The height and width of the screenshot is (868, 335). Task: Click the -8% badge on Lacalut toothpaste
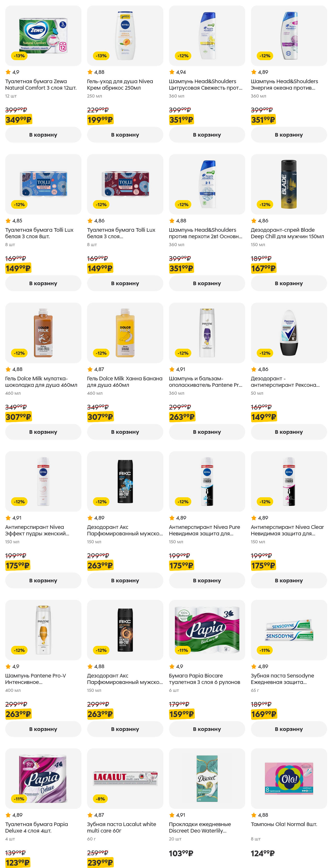101,799
